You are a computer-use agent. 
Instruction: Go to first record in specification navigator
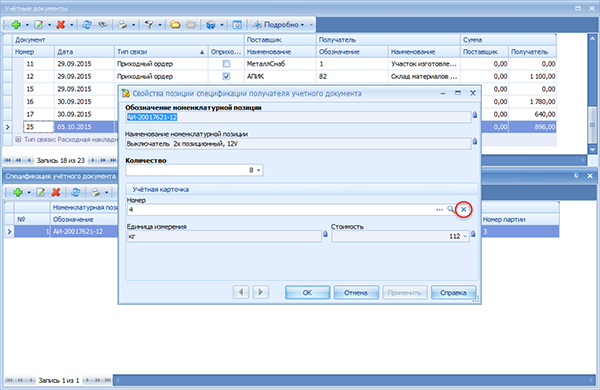[8, 380]
